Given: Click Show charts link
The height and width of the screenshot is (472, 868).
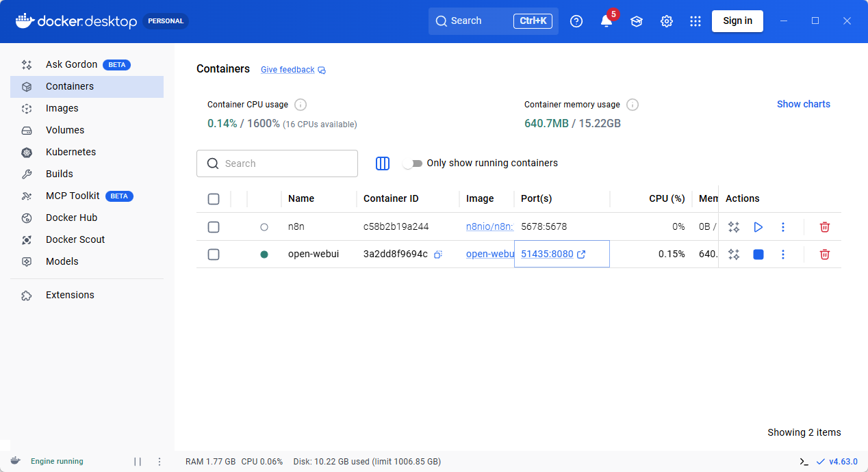Looking at the screenshot, I should [804, 105].
